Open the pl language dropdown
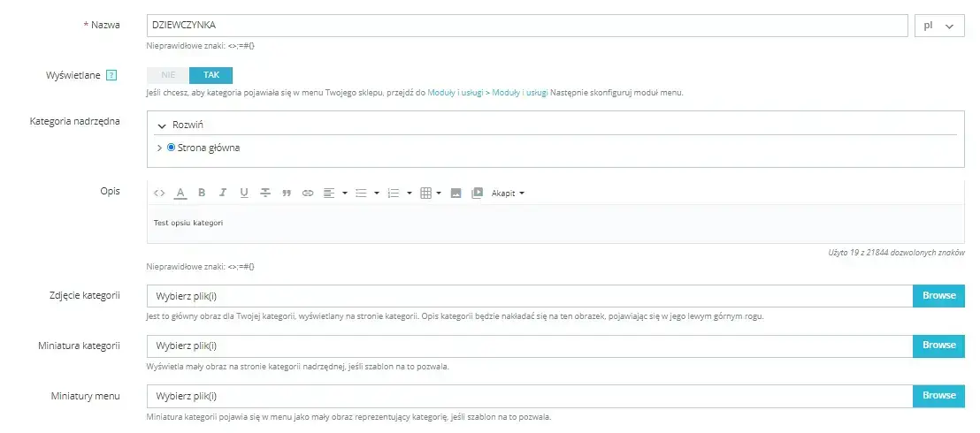Viewport: 980px width, 433px height. pyautogui.click(x=938, y=27)
